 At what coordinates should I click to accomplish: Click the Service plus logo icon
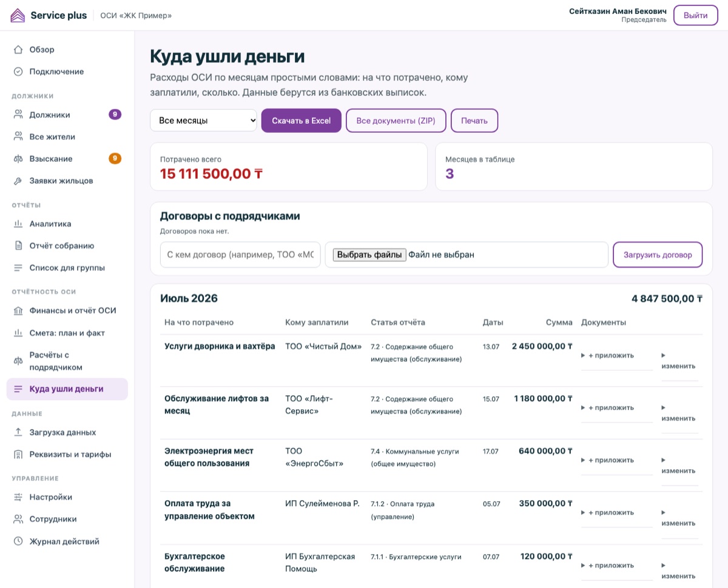click(x=18, y=15)
